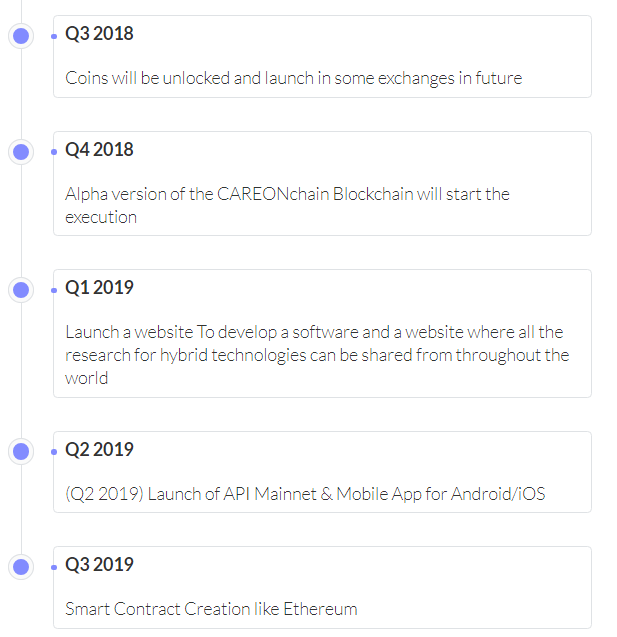This screenshot has width=617, height=637.
Task: Click the API Mainnet & Mobile App text
Action: click(305, 494)
